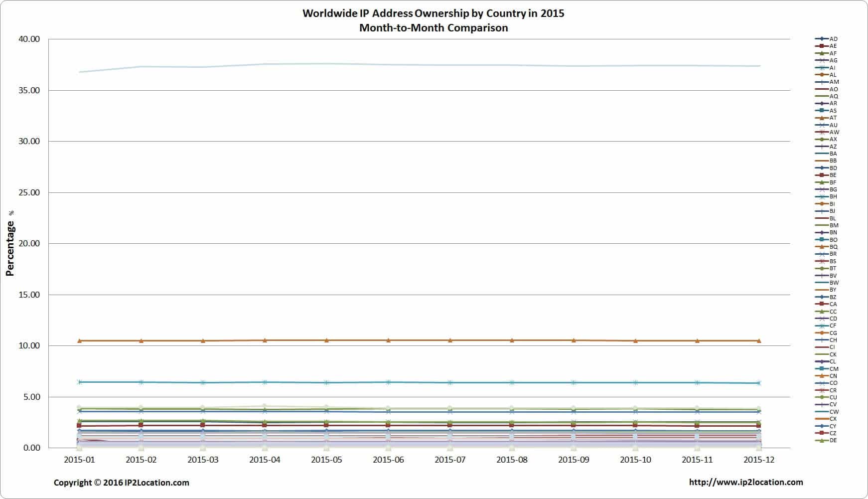Image resolution: width=868 pixels, height=499 pixels.
Task: Select the BE legend square marker
Action: (x=822, y=175)
